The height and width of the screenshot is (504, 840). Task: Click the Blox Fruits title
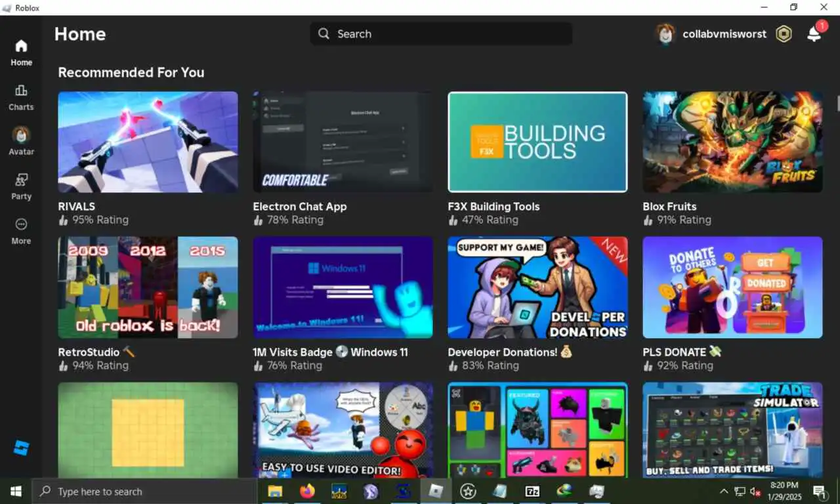(669, 206)
